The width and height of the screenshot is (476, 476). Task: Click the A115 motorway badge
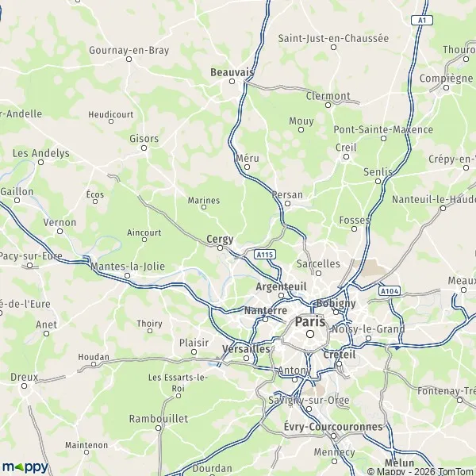tap(265, 255)
